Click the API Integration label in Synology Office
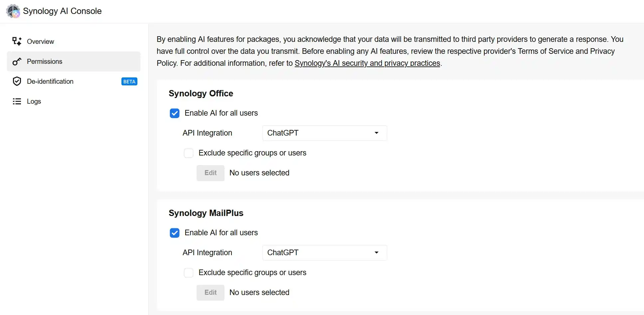644x315 pixels. pos(207,133)
